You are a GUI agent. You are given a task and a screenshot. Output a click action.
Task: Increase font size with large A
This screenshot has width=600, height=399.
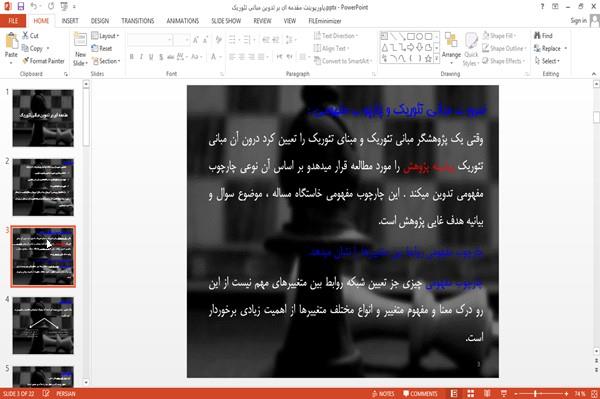tap(196, 40)
